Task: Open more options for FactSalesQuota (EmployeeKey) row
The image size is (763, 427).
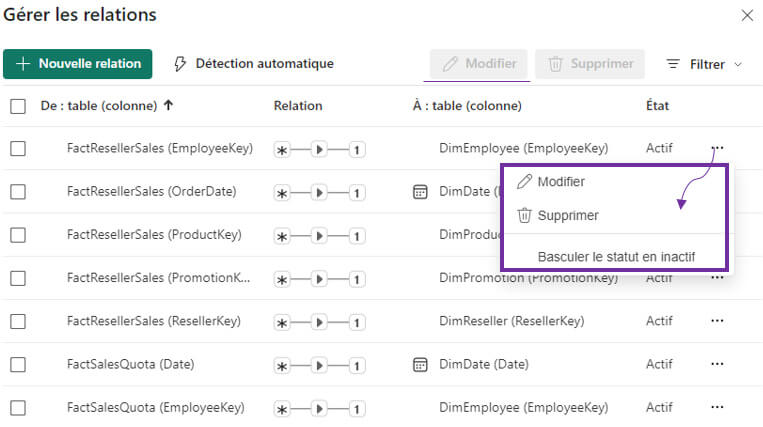Action: tap(717, 407)
